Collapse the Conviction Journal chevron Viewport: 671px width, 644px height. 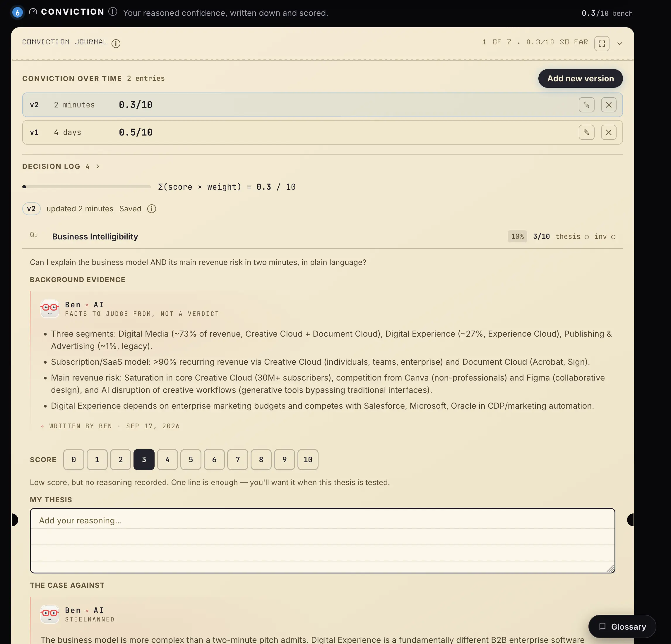click(x=619, y=44)
